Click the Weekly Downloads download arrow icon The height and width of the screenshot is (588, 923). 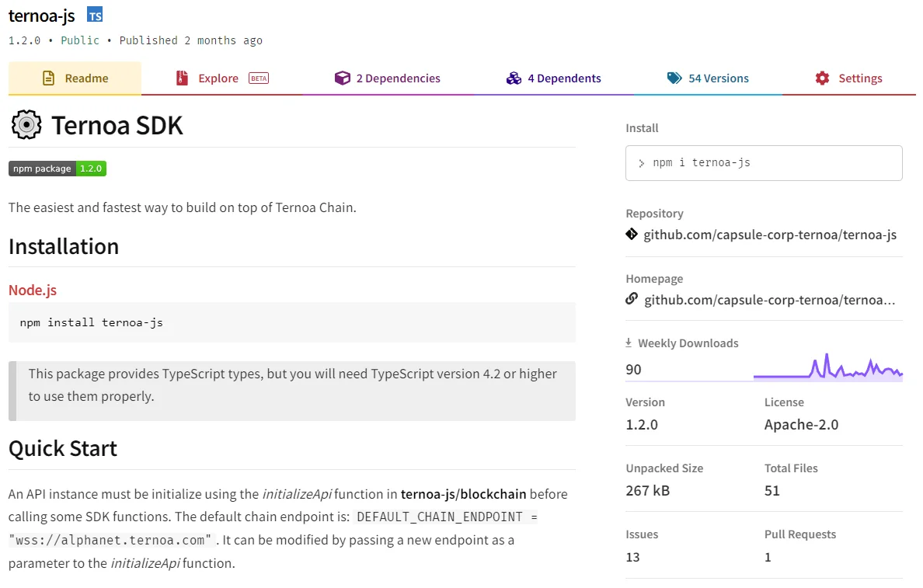tap(629, 343)
